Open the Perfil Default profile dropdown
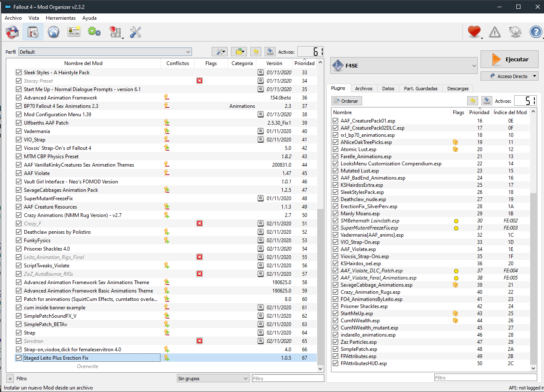The width and height of the screenshot is (544, 392). click(x=105, y=52)
